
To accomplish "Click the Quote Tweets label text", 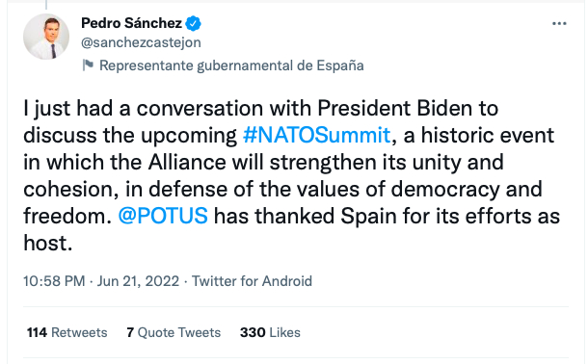I will pos(179,332).
